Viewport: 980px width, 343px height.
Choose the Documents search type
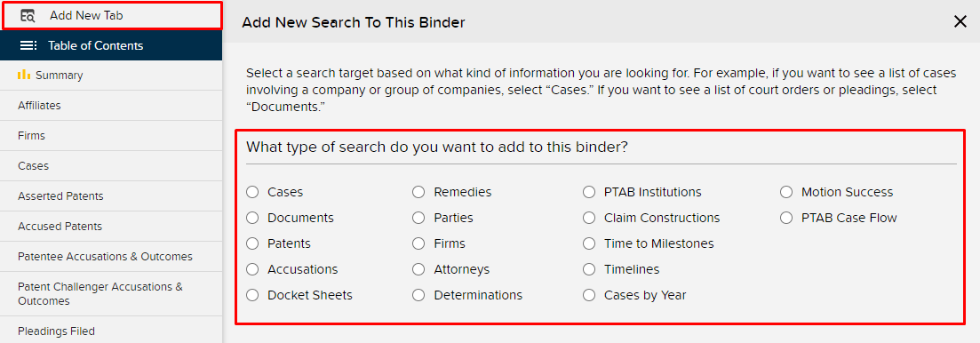pos(252,218)
